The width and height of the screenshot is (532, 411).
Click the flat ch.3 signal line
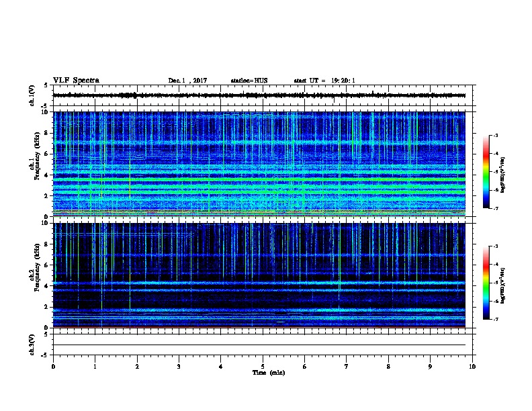[259, 345]
